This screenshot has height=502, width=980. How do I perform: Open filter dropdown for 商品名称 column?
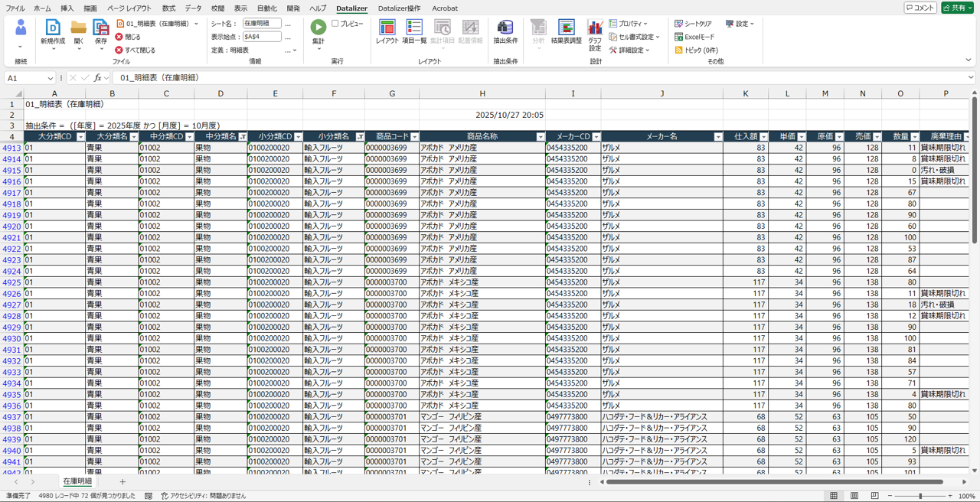[x=540, y=137]
